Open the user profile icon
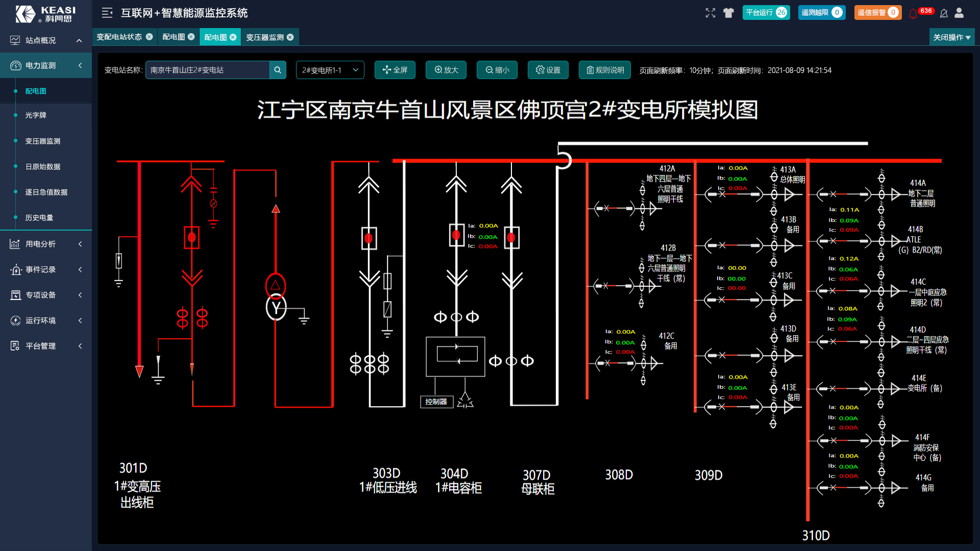The image size is (980, 551). (x=960, y=13)
